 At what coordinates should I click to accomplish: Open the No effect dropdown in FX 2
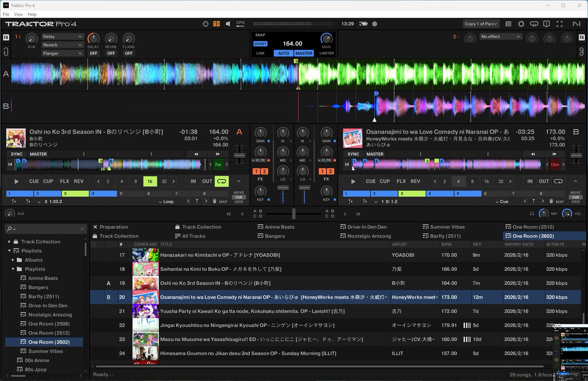[x=501, y=36]
